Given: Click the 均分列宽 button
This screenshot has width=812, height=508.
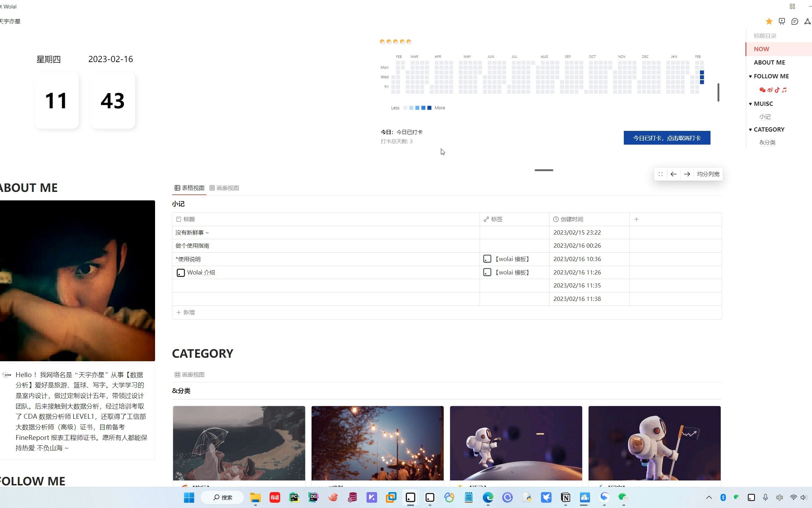Looking at the screenshot, I should pos(708,174).
